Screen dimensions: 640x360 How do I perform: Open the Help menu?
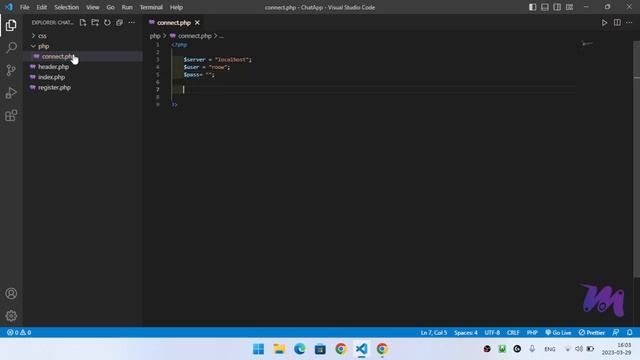point(176,7)
